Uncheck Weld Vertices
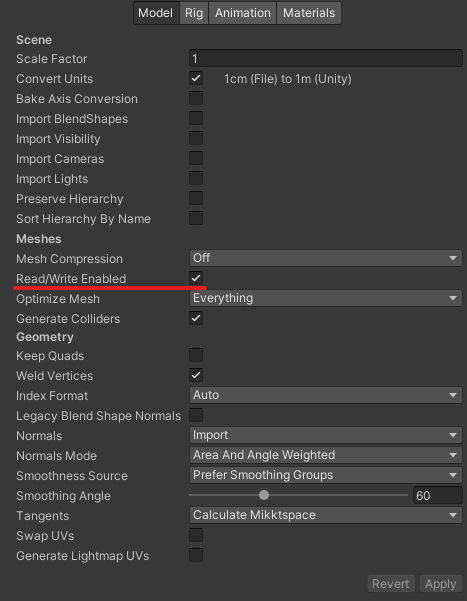Image resolution: width=467 pixels, height=601 pixels. (196, 375)
